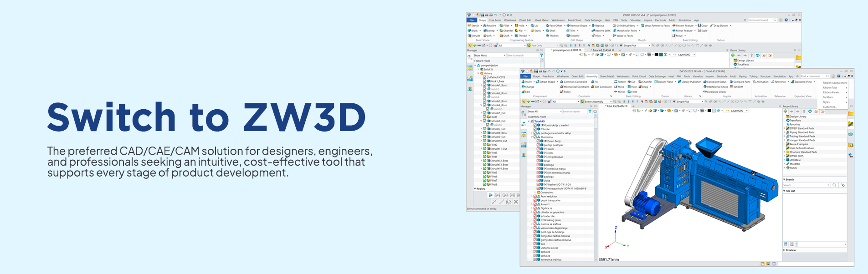Viewport: 868px width, 274px height.
Task: Collapse the Total AS root node
Action: [x=529, y=121]
